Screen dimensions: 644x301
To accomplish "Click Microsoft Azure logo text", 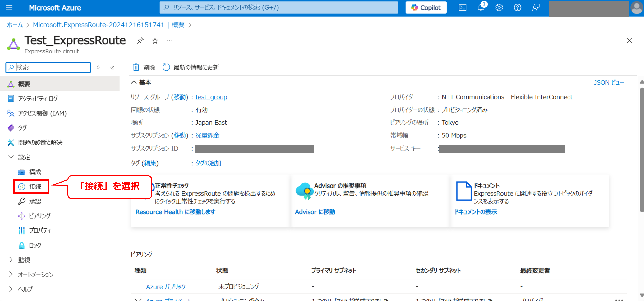I will [55, 7].
